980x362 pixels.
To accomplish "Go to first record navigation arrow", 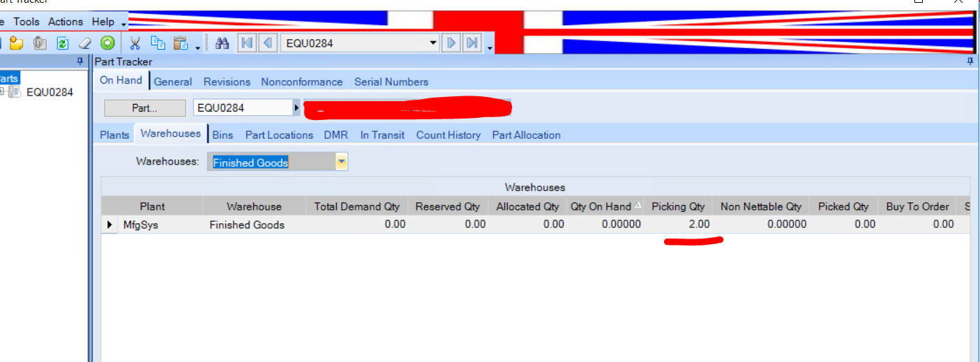I will coord(247,43).
